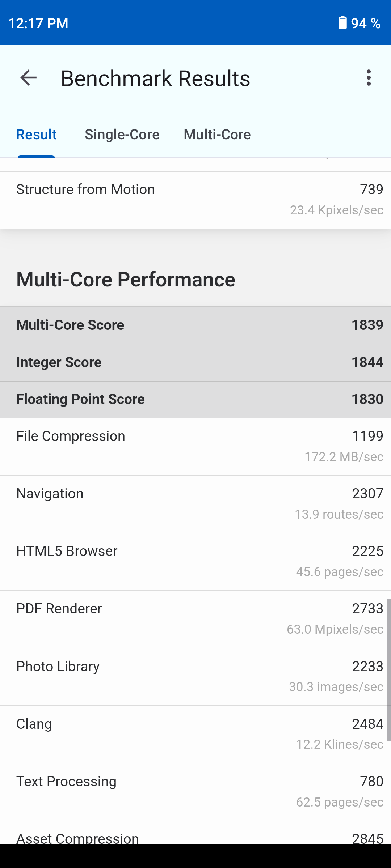391x868 pixels.
Task: Select the PDF Renderer result row
Action: (195, 619)
